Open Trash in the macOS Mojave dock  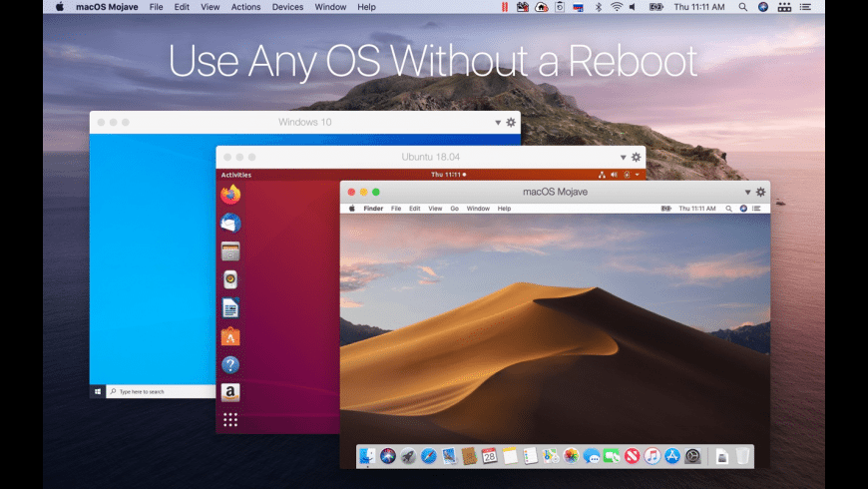(x=742, y=456)
